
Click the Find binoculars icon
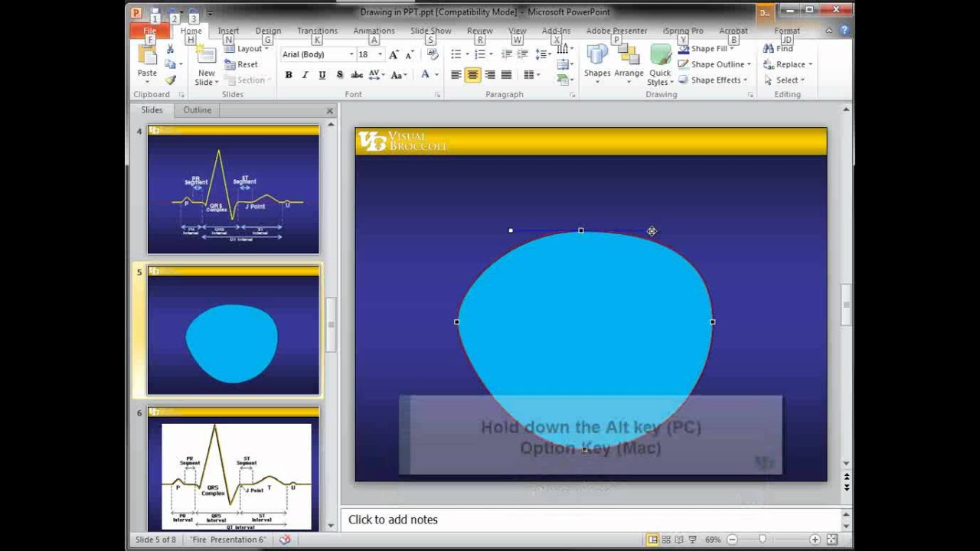(769, 49)
